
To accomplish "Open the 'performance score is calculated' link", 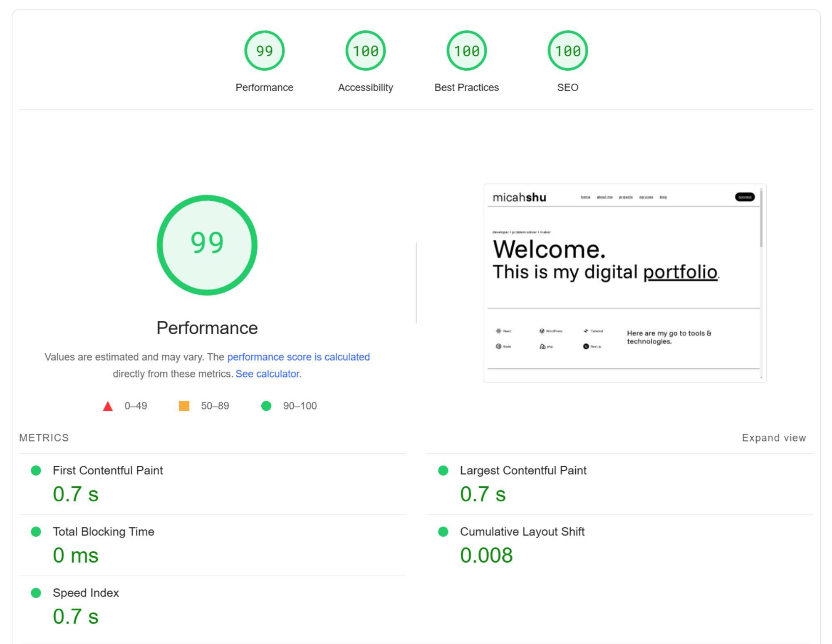I will [x=299, y=357].
